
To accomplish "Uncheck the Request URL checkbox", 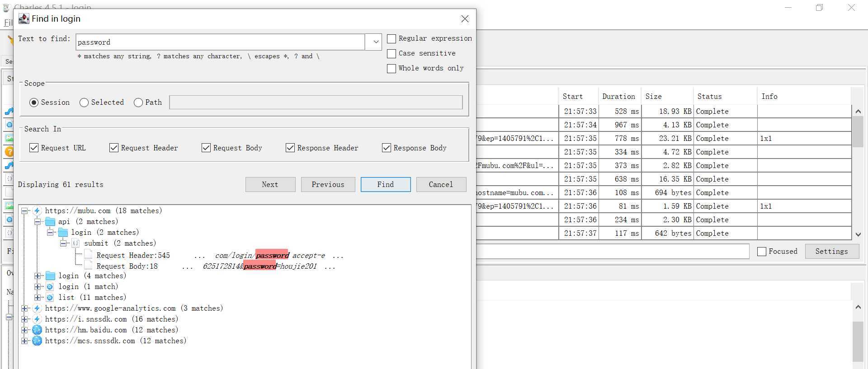I will (34, 148).
